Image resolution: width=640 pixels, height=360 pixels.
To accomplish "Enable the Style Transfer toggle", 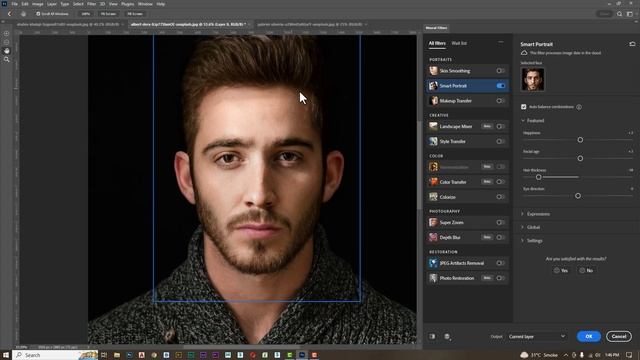I will pyautogui.click(x=500, y=141).
